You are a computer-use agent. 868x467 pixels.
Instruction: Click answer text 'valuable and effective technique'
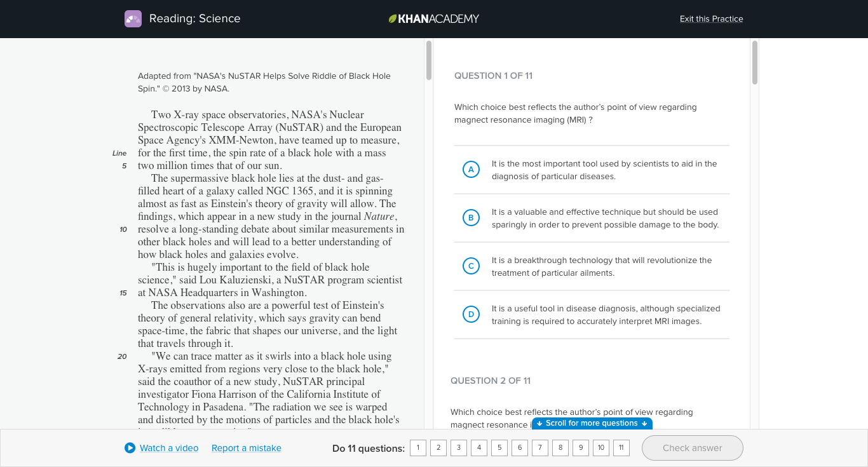tap(576, 212)
